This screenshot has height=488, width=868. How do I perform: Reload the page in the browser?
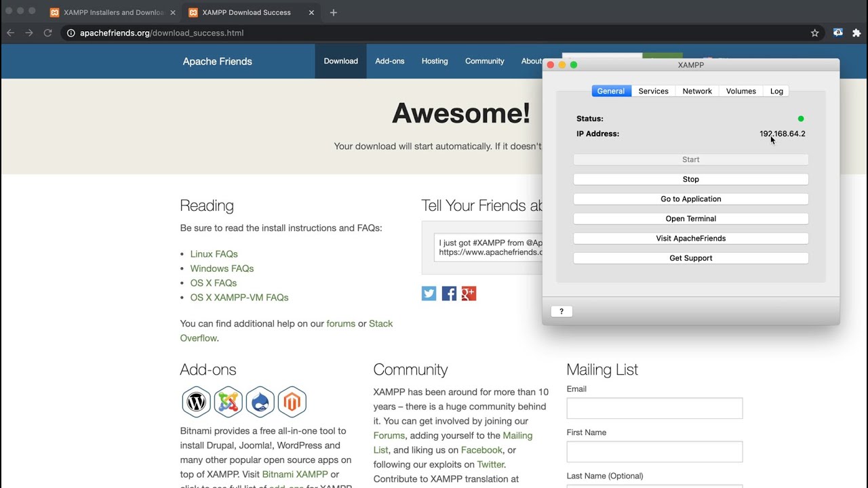[48, 33]
